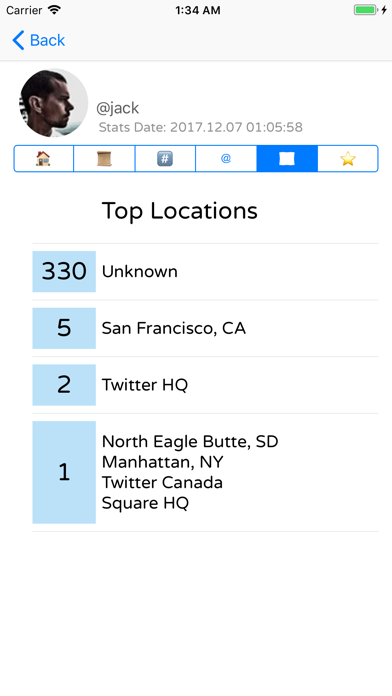Screen dimensions: 392x696
Task: Tap the battery icon in status bar
Action: coord(366,10)
